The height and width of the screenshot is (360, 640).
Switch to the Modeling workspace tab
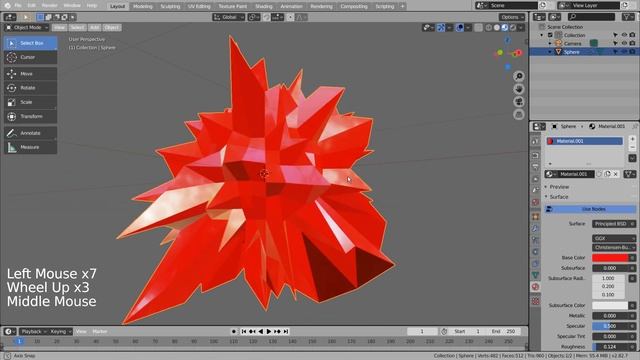tap(142, 6)
